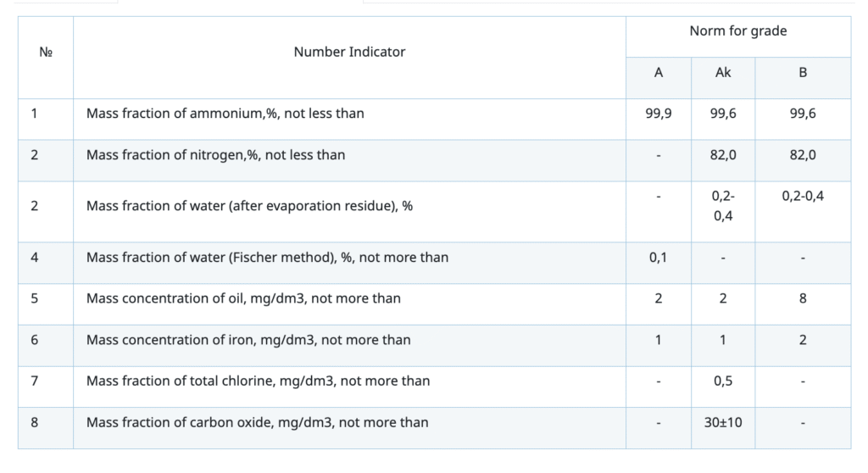
Task: Click the "after evaporation residue" water row label
Action: 249,206
